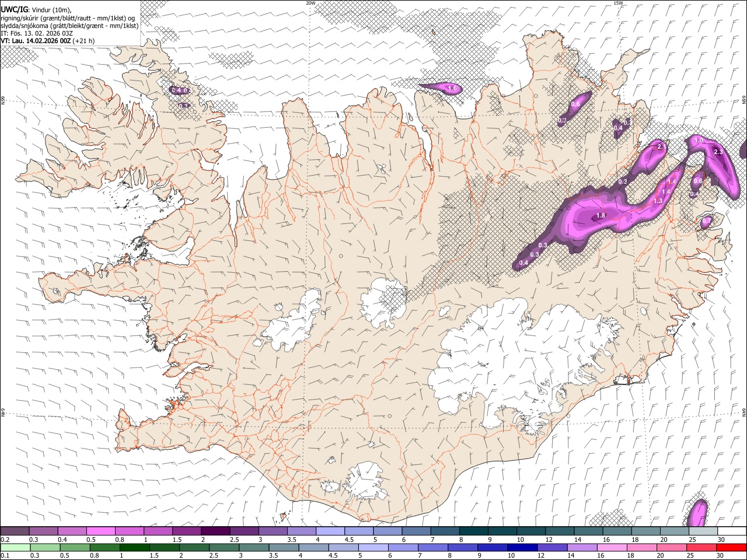This screenshot has width=747, height=560.
Task: Click the small purple snow patch in the Westfjords
Action: pos(180,90)
